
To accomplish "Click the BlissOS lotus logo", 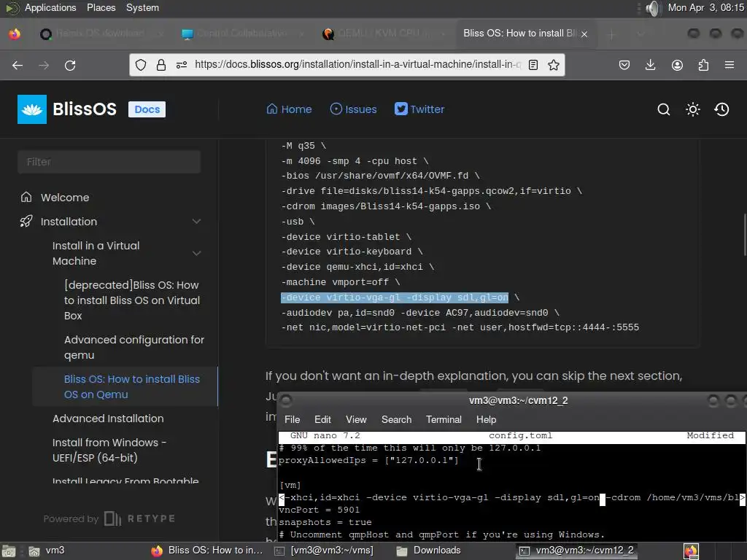I will pos(32,109).
